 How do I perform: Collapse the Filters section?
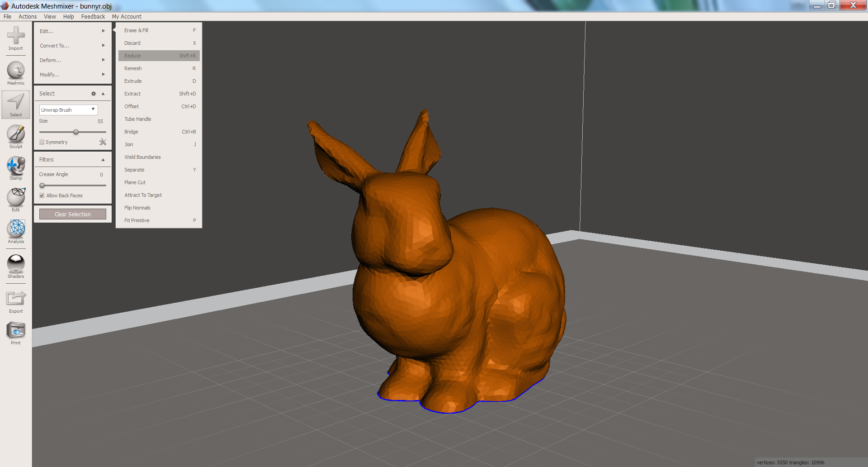pos(103,159)
